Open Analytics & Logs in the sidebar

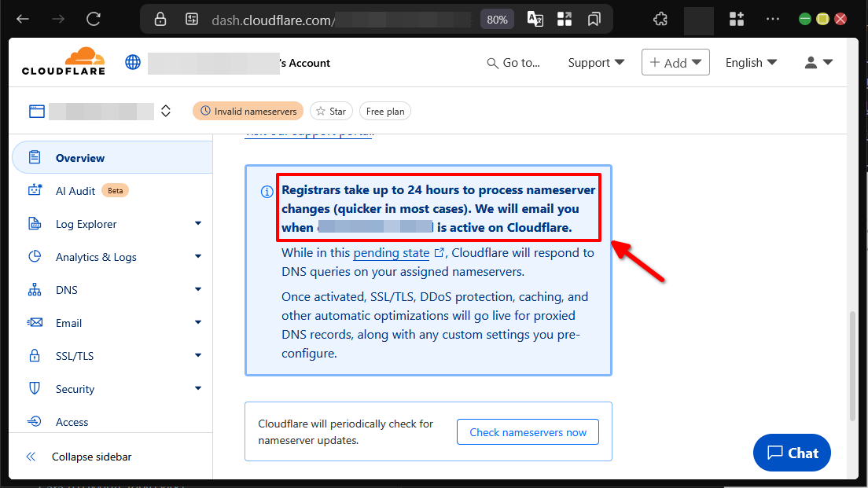pos(96,257)
